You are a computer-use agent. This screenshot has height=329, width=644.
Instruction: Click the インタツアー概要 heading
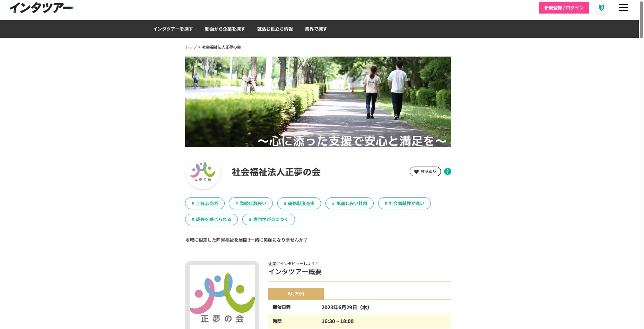click(x=295, y=272)
